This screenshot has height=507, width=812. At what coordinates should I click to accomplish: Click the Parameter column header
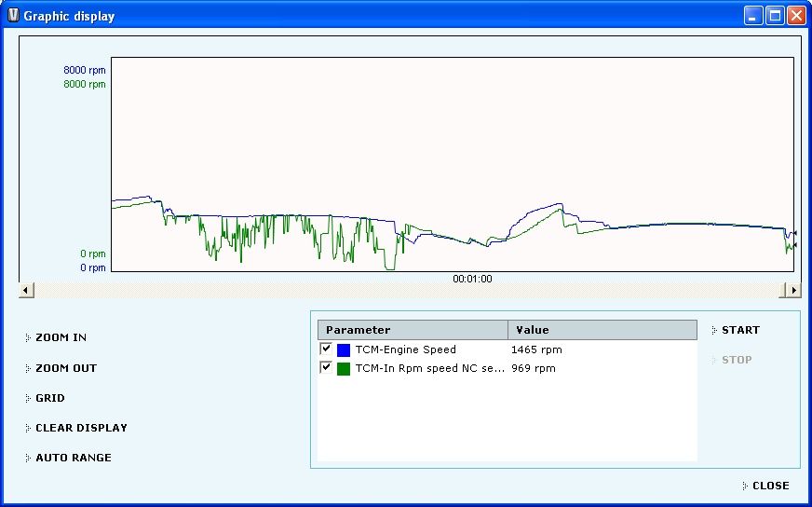click(x=413, y=330)
